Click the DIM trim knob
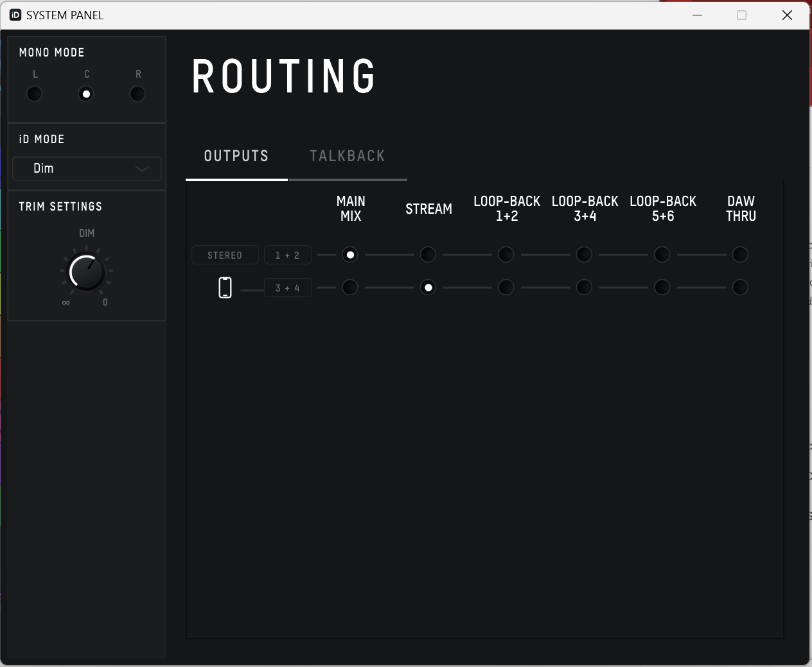The width and height of the screenshot is (812, 667). pyautogui.click(x=87, y=272)
